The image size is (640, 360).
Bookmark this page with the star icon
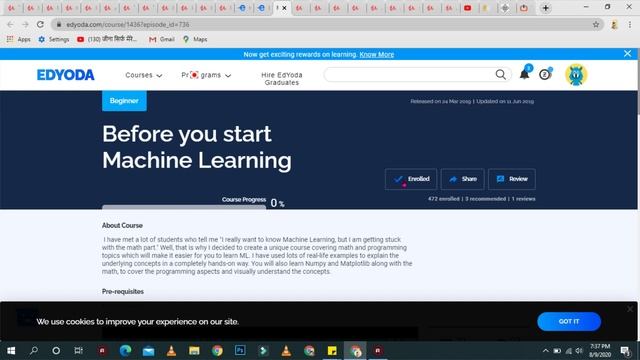[x=596, y=24]
